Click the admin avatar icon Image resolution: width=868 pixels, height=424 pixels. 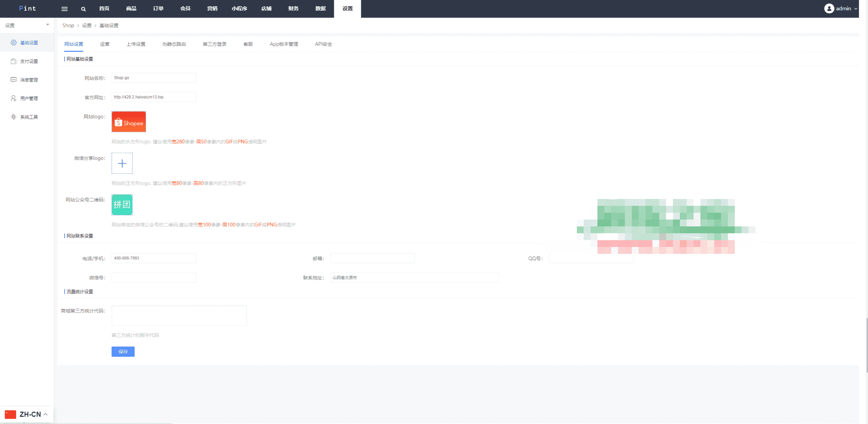coord(829,9)
